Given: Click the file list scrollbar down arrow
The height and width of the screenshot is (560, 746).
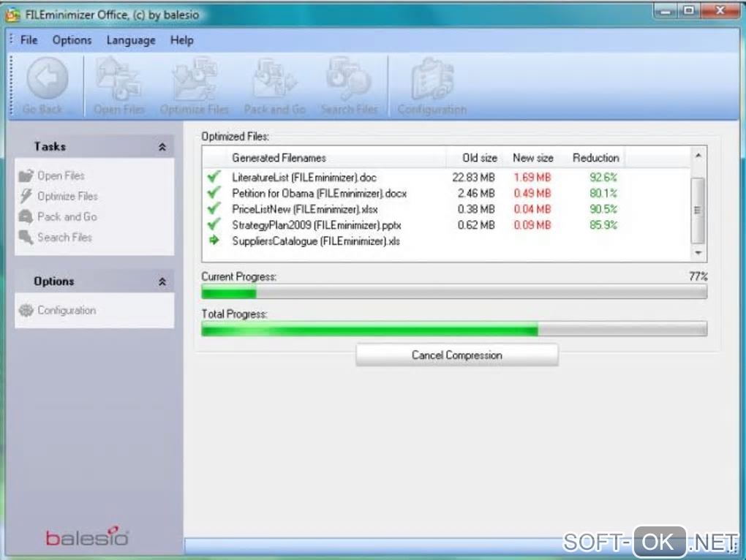Looking at the screenshot, I should click(x=698, y=252).
